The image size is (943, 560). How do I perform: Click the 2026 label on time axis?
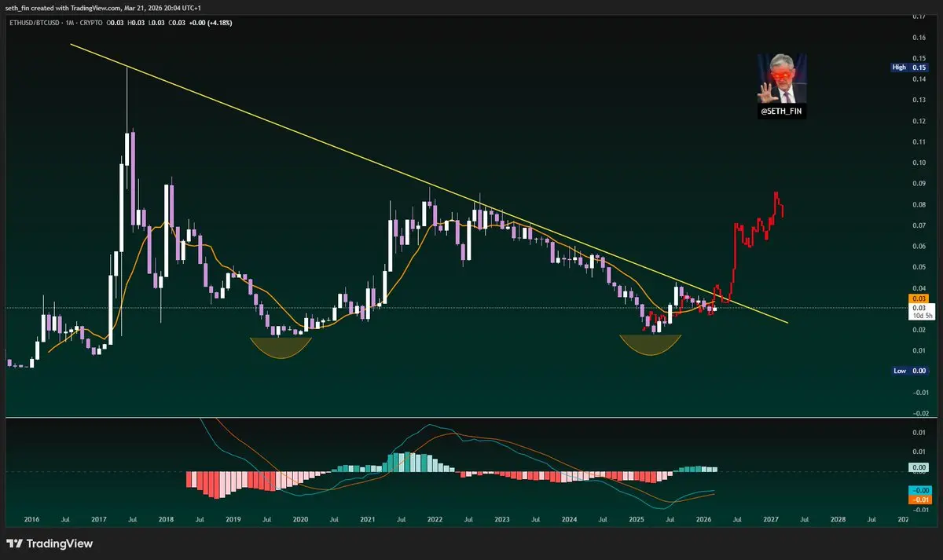703,520
